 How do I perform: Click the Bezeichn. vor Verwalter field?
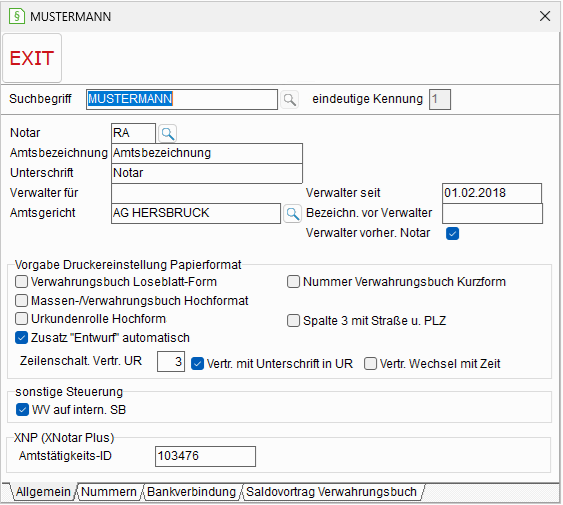[x=492, y=214]
